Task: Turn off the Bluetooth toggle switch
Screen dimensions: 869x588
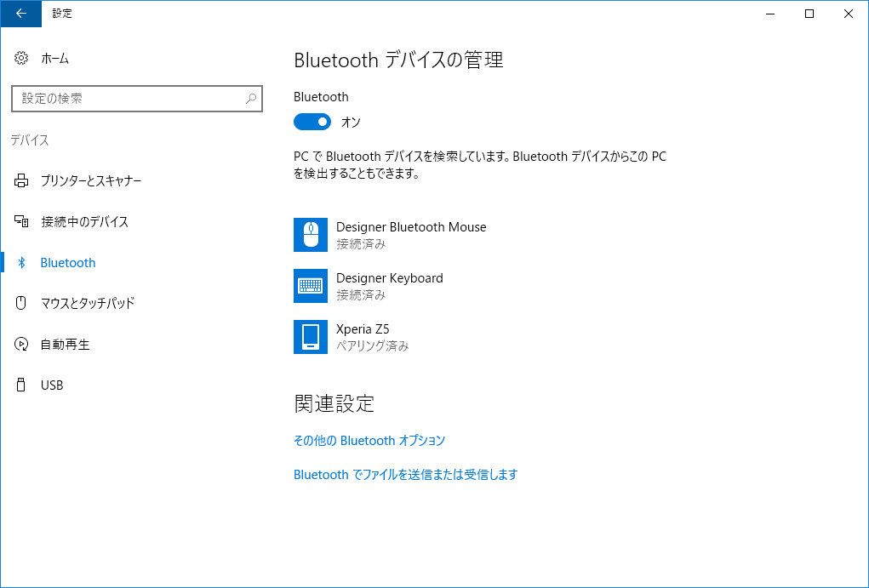Action: click(x=312, y=122)
